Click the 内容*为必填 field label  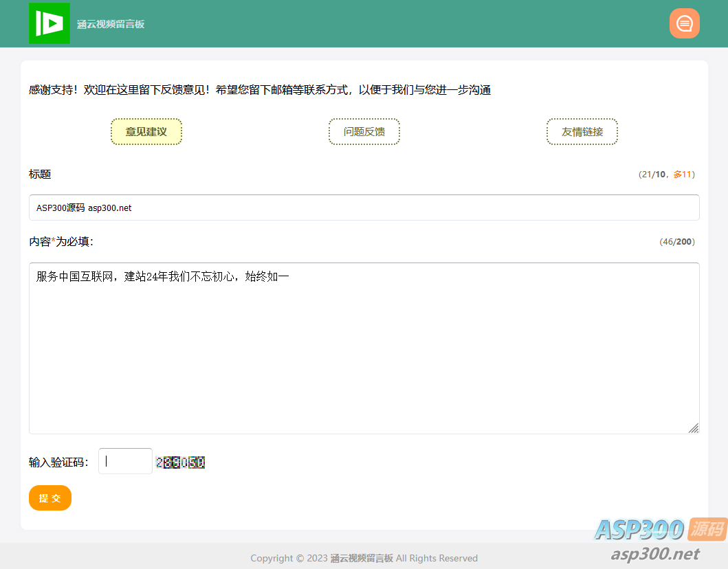click(x=60, y=242)
